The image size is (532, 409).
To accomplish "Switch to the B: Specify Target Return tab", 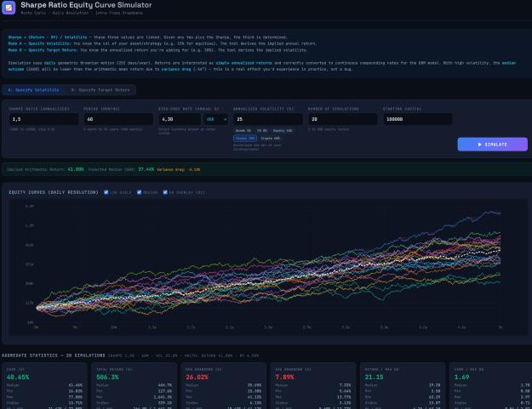I will point(100,90).
